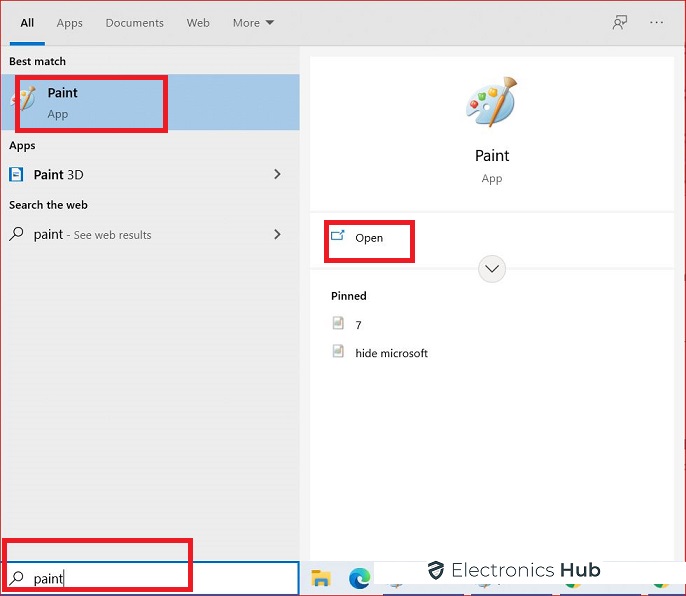Click the Paint title in preview pane

pyautogui.click(x=492, y=156)
